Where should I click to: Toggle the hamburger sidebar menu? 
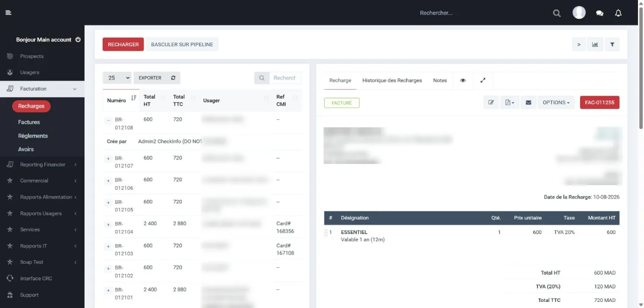tap(8, 13)
